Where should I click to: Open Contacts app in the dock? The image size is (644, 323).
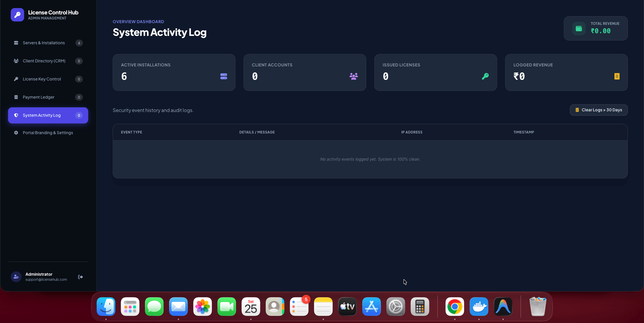[275, 307]
